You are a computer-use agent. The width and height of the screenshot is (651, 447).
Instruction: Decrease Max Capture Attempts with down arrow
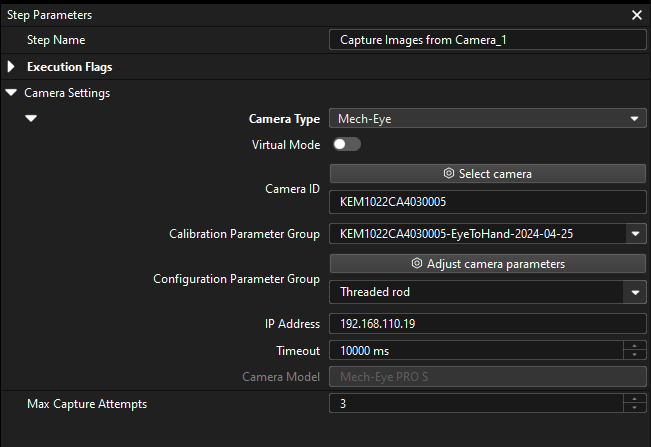coord(634,408)
